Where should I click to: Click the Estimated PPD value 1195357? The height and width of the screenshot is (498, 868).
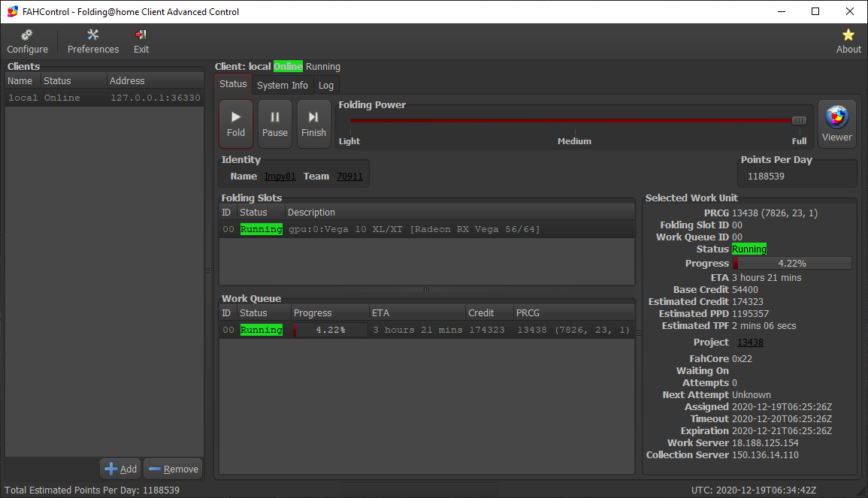tap(750, 314)
